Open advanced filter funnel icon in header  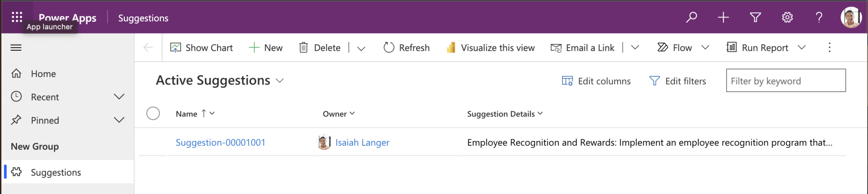pyautogui.click(x=755, y=18)
